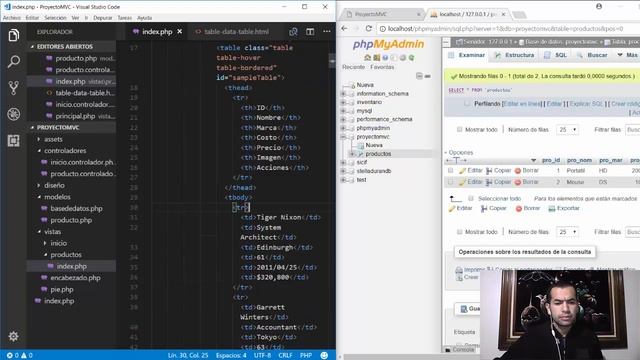
Task: Expand the information_schema database node
Action: pyautogui.click(x=343, y=93)
